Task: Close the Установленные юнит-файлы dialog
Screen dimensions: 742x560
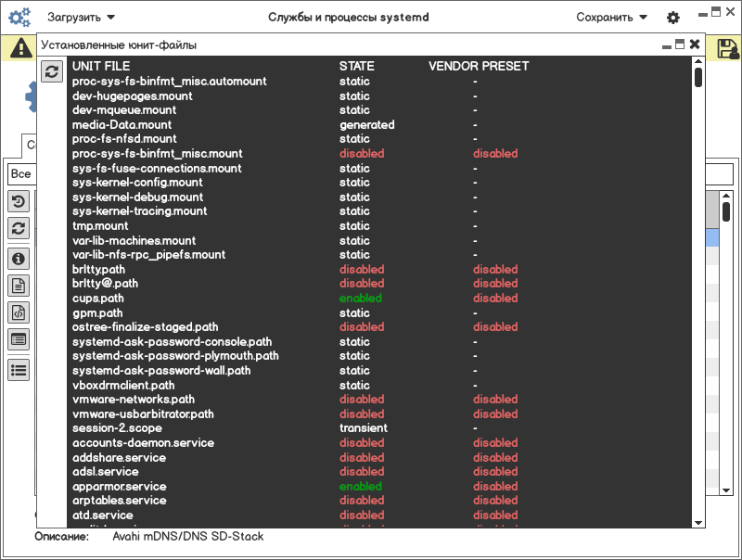Action: pyautogui.click(x=694, y=44)
